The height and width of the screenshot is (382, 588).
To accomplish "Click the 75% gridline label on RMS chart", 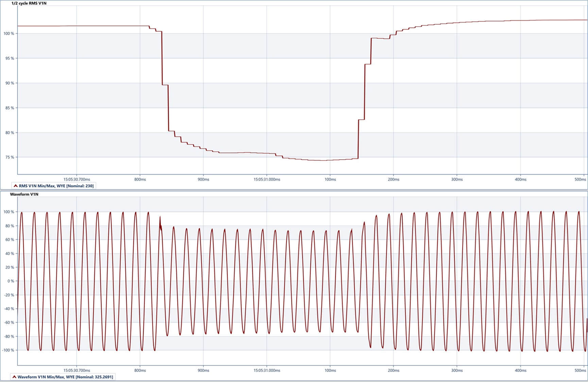I will pyautogui.click(x=9, y=157).
